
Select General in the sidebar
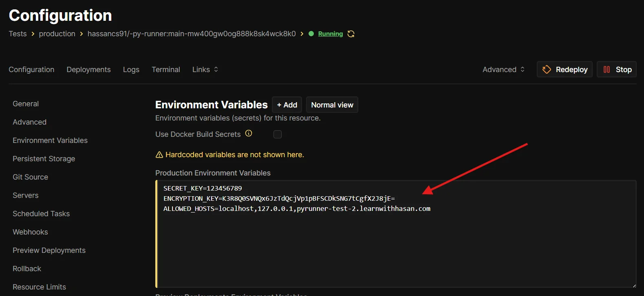point(26,104)
